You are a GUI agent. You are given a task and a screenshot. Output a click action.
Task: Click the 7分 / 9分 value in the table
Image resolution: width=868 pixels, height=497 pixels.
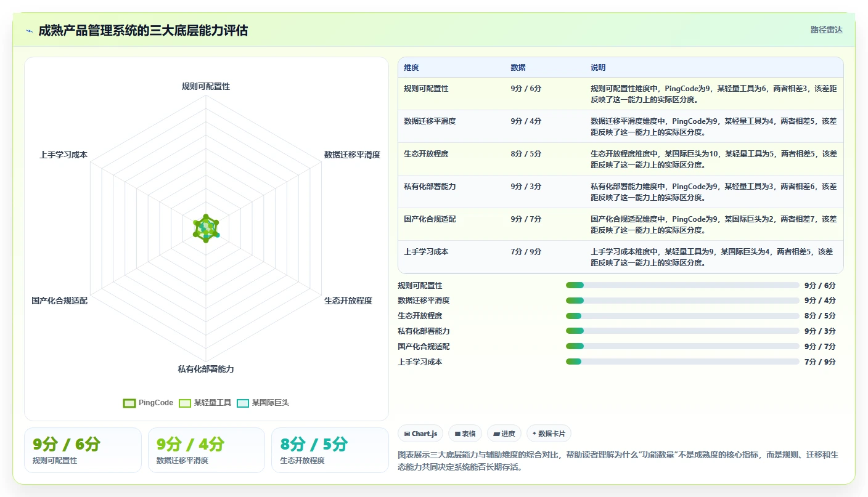pos(526,252)
